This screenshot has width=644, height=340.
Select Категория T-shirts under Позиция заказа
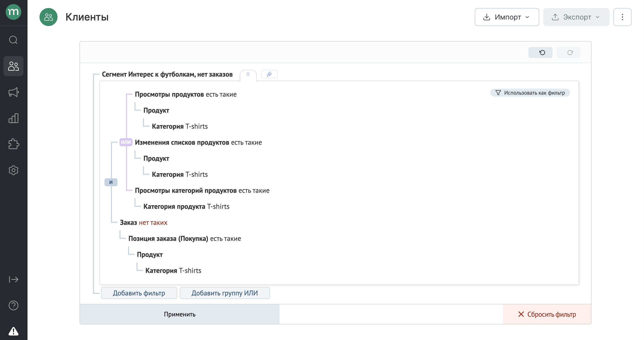pos(173,271)
